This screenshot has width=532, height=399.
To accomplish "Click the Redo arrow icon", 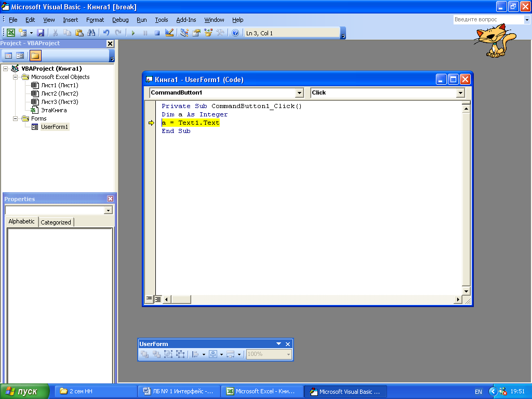I will click(118, 33).
